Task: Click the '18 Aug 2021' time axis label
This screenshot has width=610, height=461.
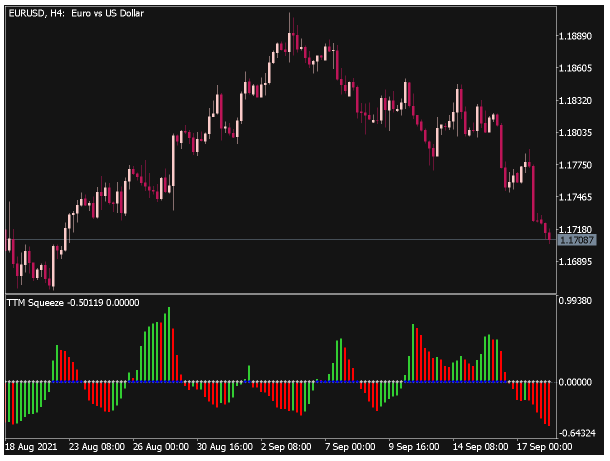Action: [x=31, y=447]
